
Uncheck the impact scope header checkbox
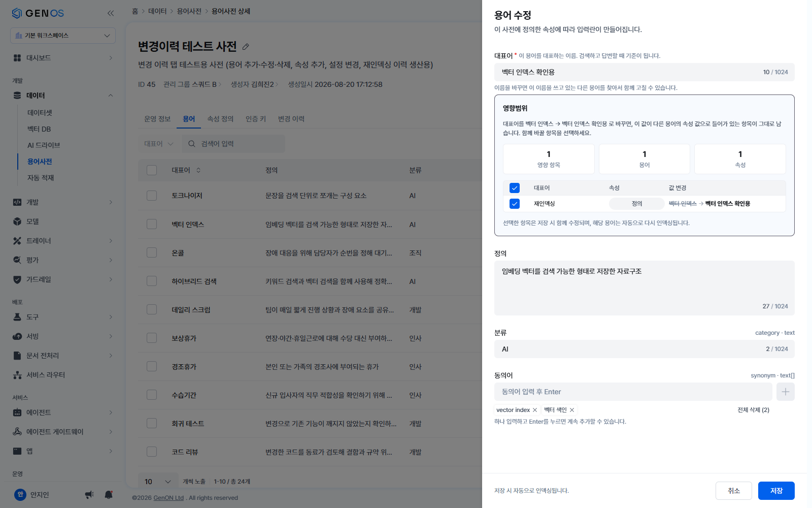tap(515, 188)
